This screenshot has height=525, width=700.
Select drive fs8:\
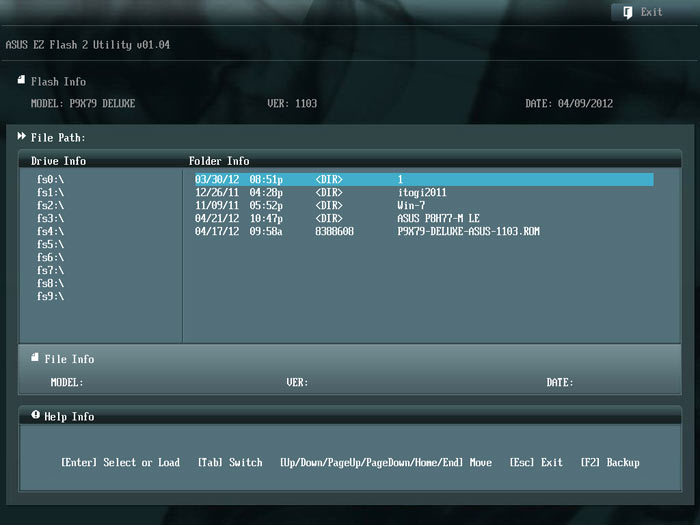[x=50, y=283]
